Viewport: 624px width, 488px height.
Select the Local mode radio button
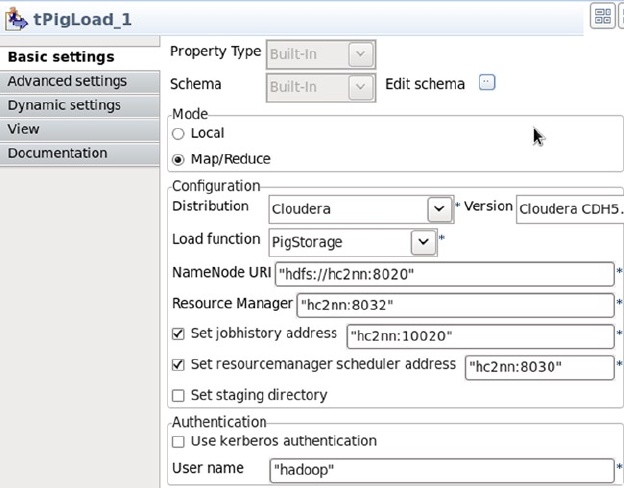pos(179,133)
